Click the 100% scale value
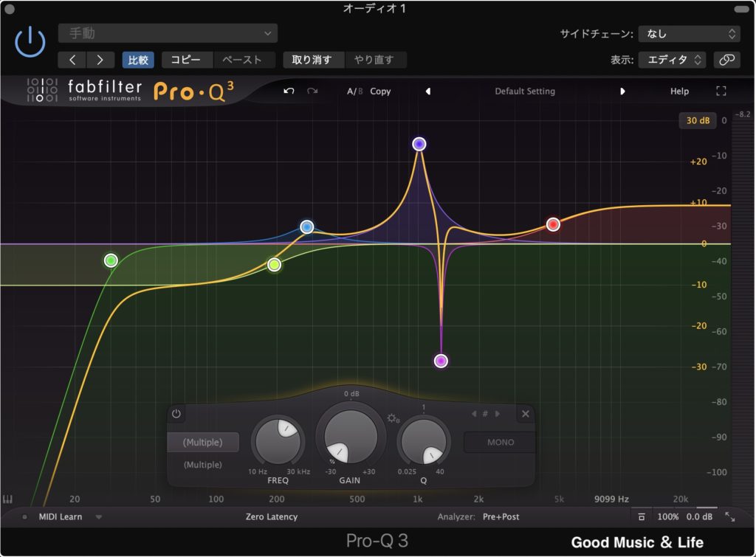756x557 pixels. [667, 517]
